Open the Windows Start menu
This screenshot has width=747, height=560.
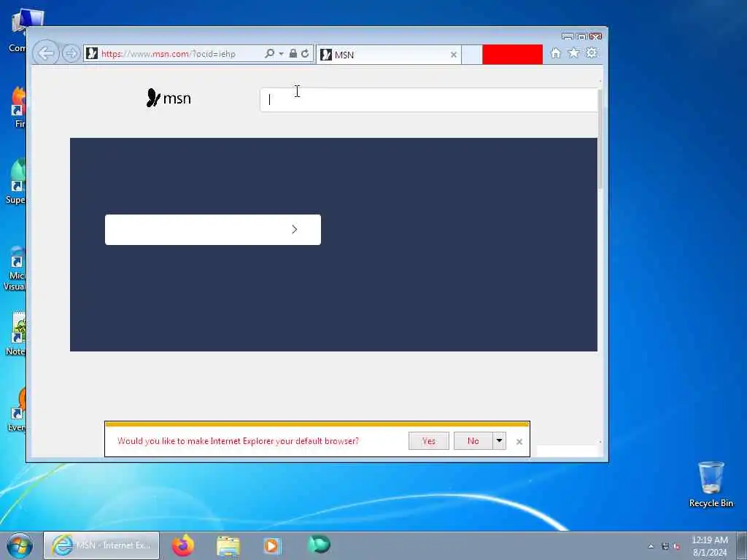click(x=20, y=545)
